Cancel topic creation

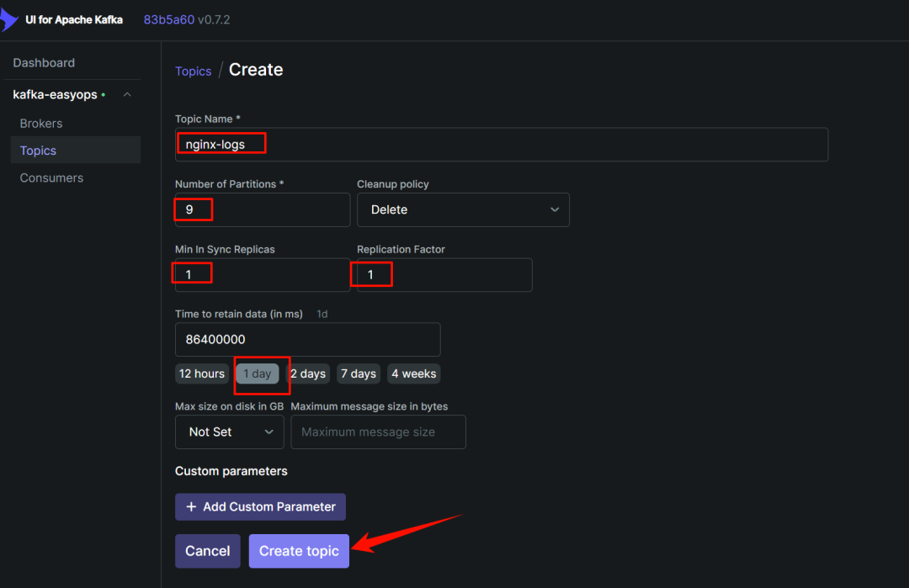[208, 551]
